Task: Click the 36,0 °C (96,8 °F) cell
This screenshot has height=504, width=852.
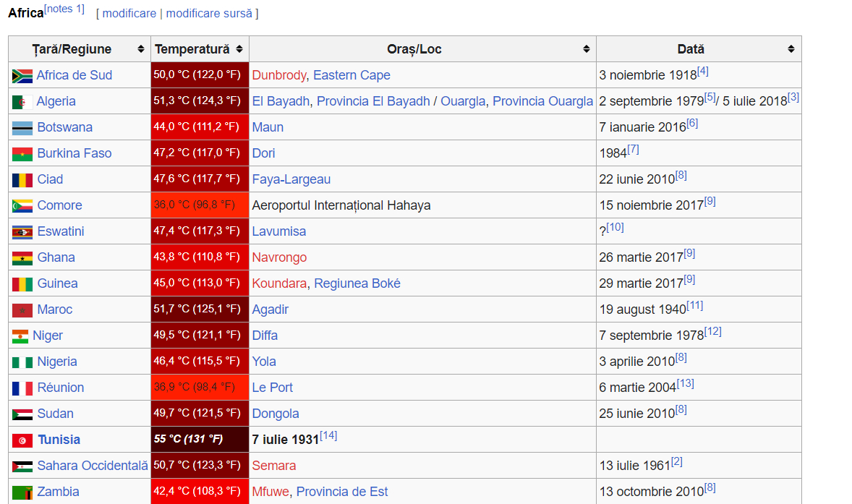Action: (200, 205)
